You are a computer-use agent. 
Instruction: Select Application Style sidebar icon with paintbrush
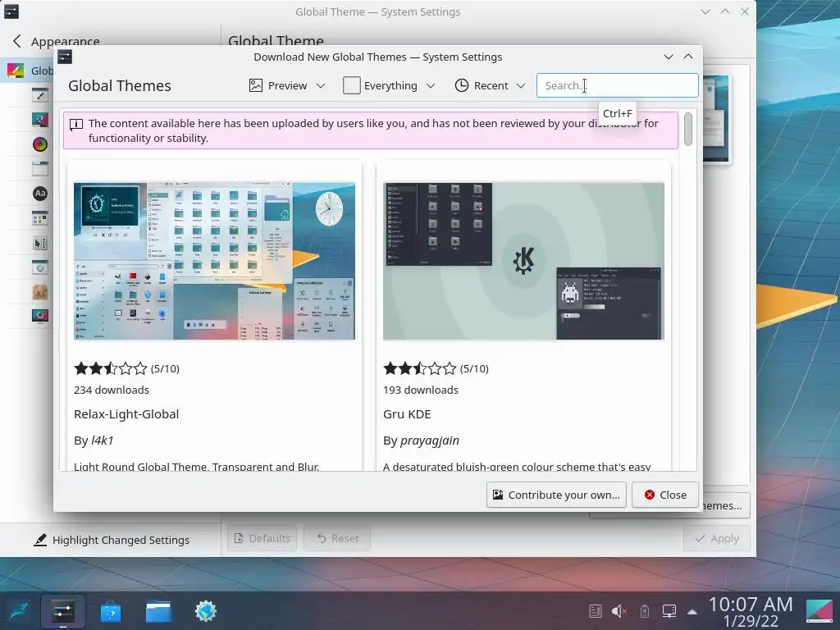click(x=40, y=95)
